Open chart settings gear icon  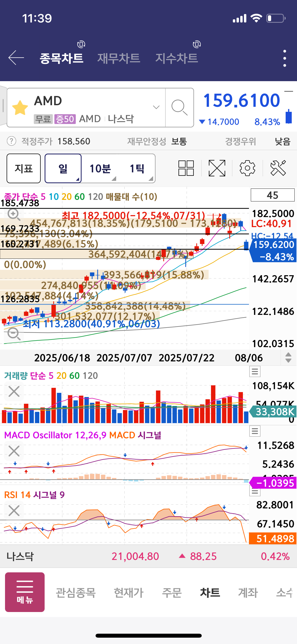(247, 168)
